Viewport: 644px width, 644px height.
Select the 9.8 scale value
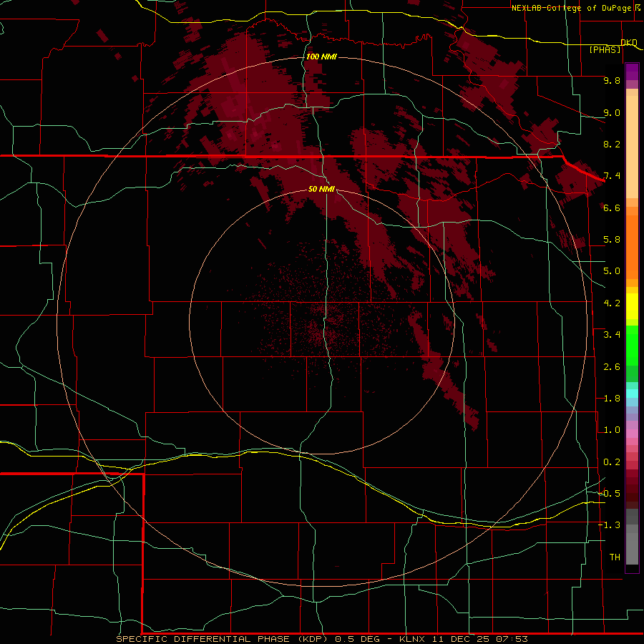pos(612,80)
